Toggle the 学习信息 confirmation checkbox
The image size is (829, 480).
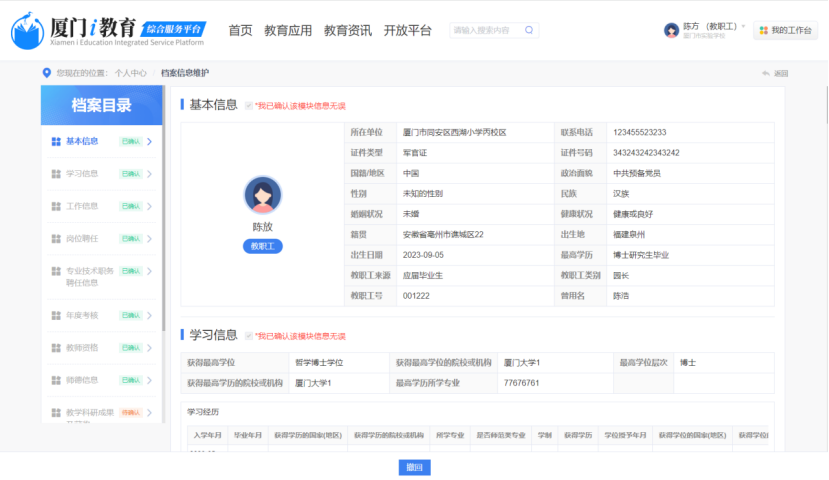click(x=249, y=336)
